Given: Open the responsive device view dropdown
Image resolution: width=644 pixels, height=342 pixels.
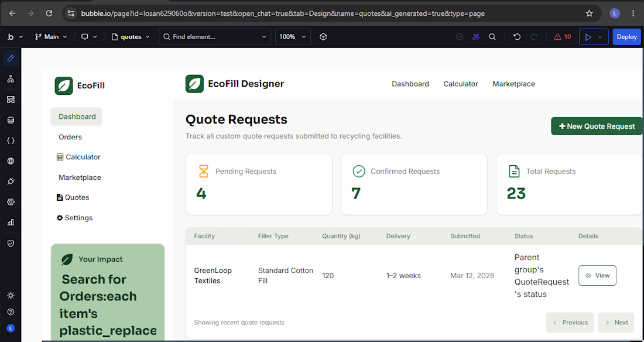Looking at the screenshot, I should [x=89, y=37].
